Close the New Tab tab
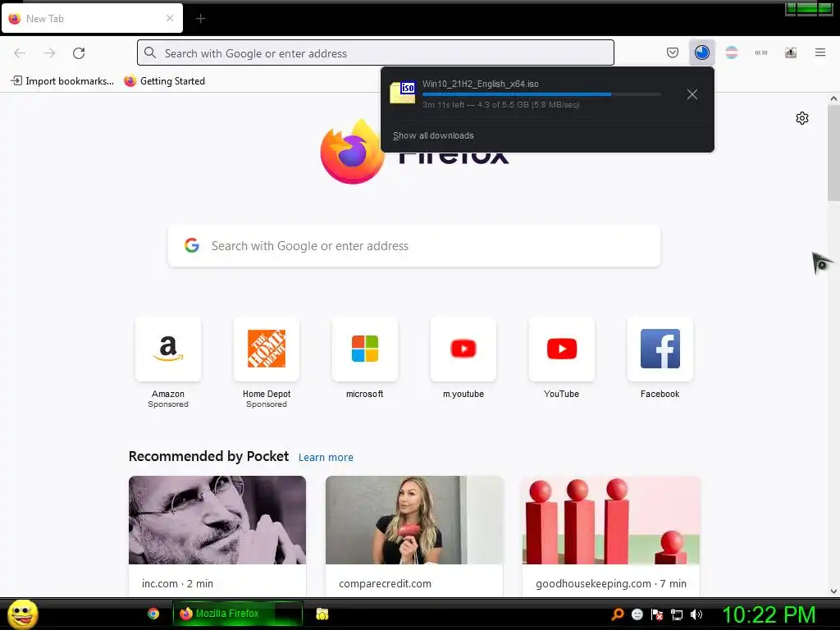 [x=169, y=18]
